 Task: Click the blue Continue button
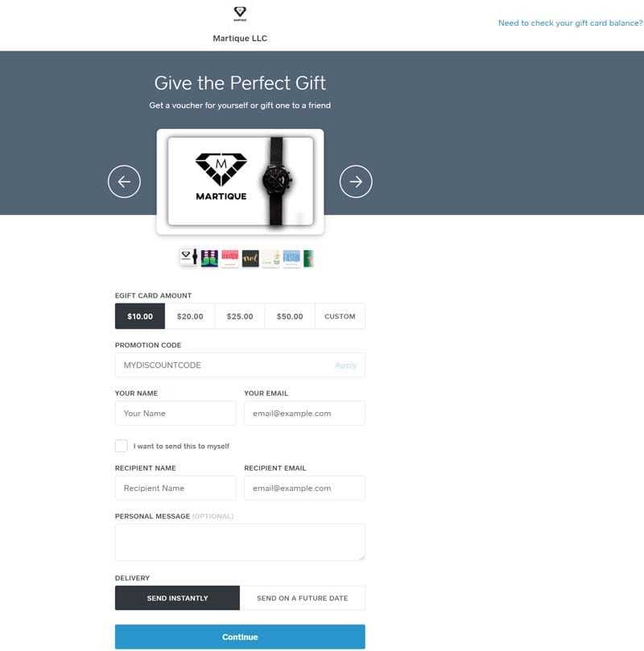click(x=240, y=637)
